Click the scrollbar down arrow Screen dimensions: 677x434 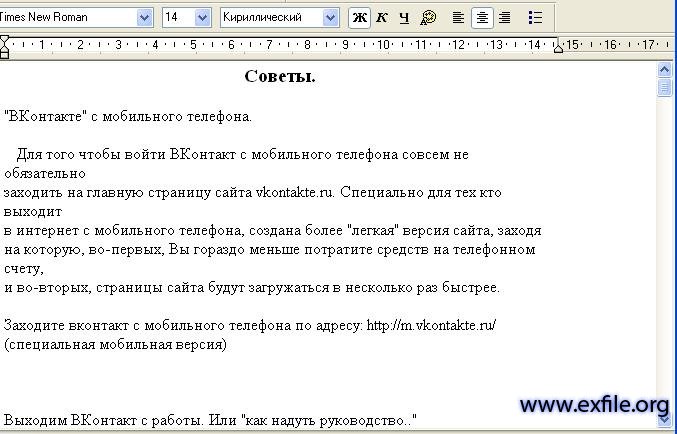click(x=664, y=419)
